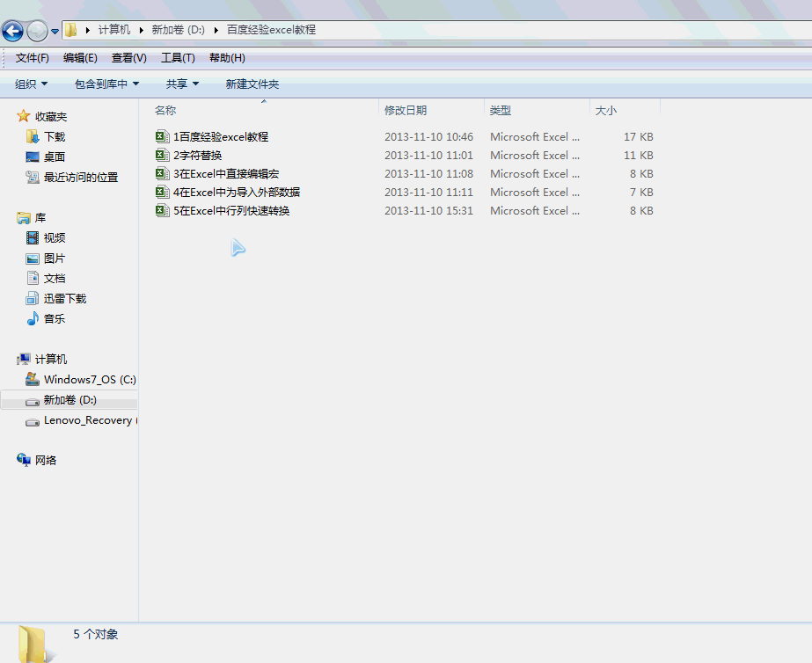Click the folder icon in the address bar
This screenshot has width=812, height=663.
click(71, 30)
